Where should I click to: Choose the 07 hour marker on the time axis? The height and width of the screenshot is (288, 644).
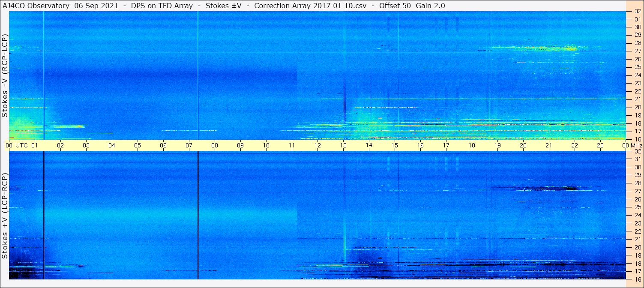tap(189, 145)
